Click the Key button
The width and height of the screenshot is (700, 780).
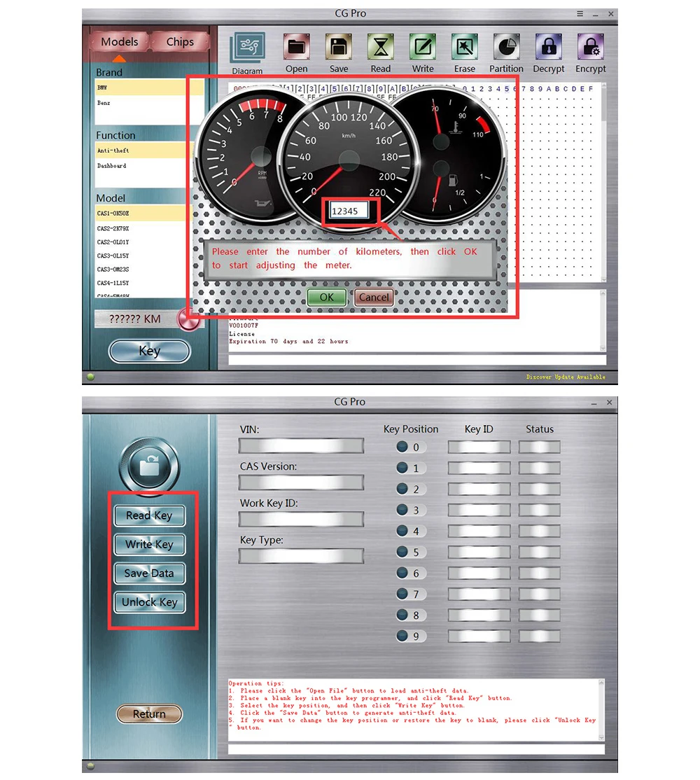point(149,351)
